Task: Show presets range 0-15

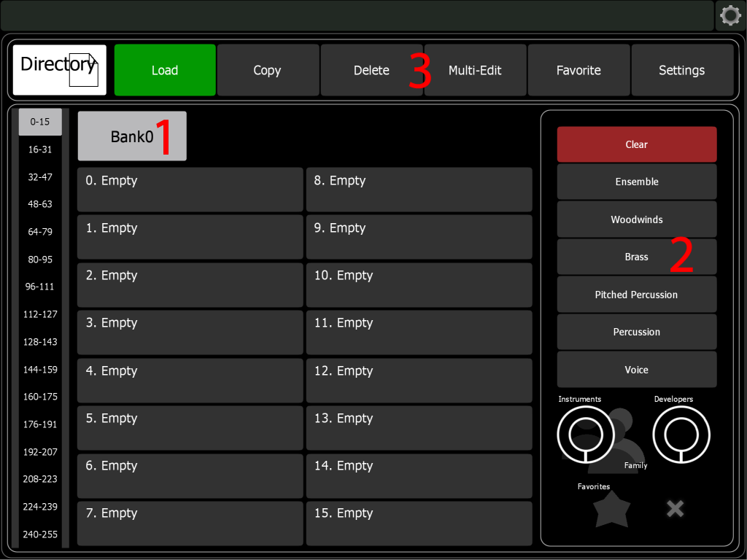Action: (x=40, y=122)
